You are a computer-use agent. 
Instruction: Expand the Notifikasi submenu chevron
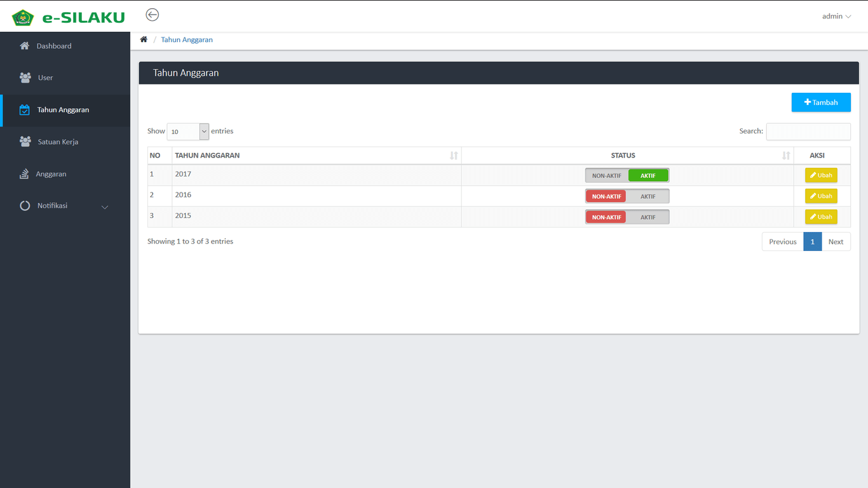pos(105,207)
